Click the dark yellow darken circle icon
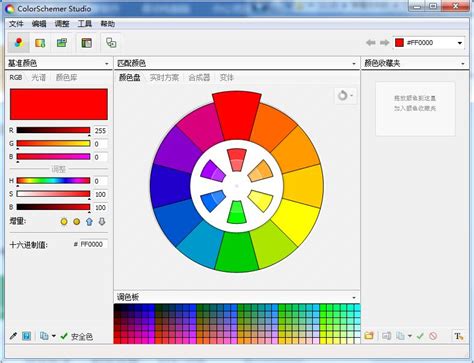Screen dimensions: 474x363 77,221
